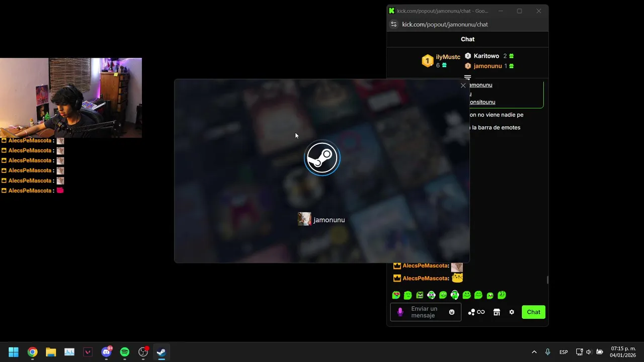Switch to Steam in the taskbar
This screenshot has height=362, width=644.
coord(162,352)
